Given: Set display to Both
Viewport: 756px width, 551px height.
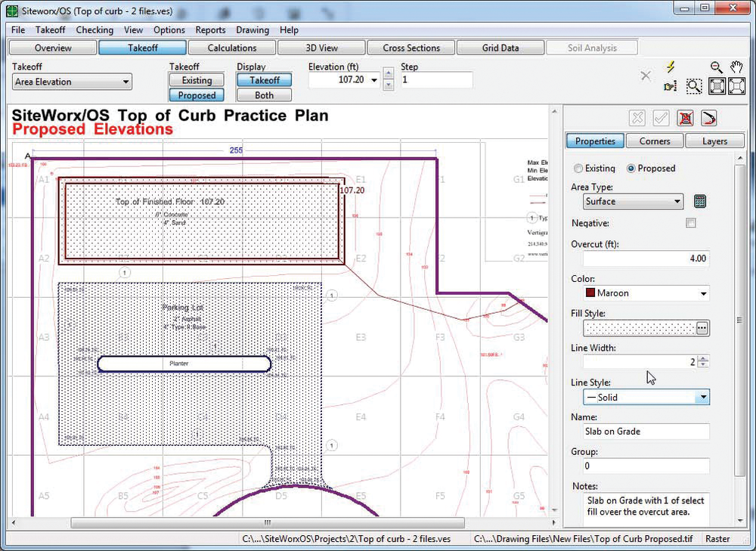Looking at the screenshot, I should coord(264,95).
